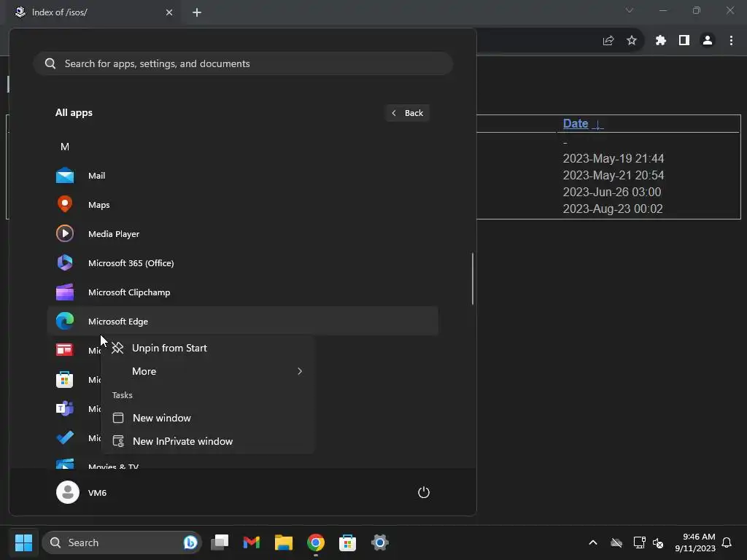The height and width of the screenshot is (560, 747).
Task: Open Gmail from the taskbar
Action: click(x=252, y=542)
